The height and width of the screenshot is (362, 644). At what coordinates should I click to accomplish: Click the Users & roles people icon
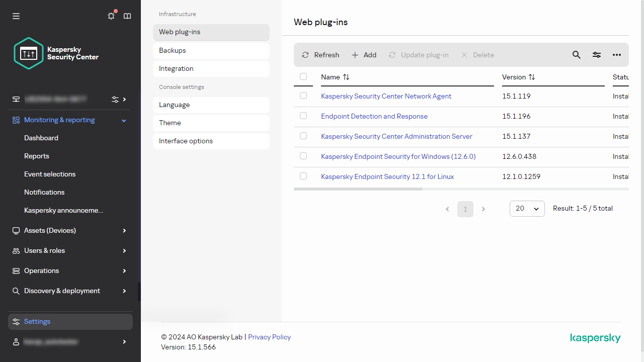(16, 251)
